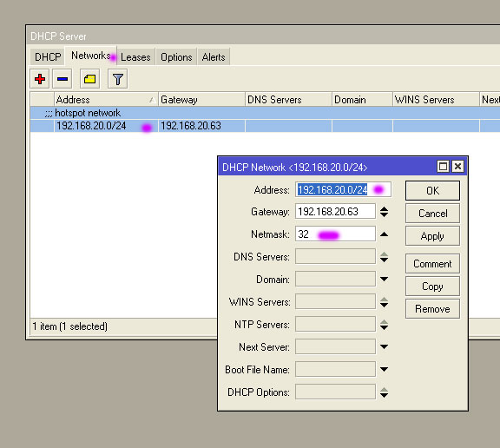This screenshot has width=500, height=448.
Task: Expand the Domain field arrow
Action: click(x=385, y=280)
